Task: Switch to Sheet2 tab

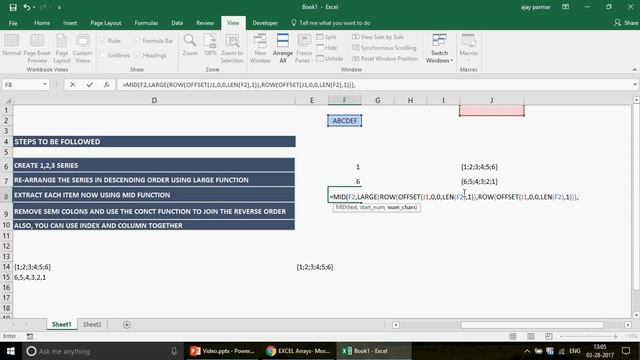Action: (x=92, y=324)
